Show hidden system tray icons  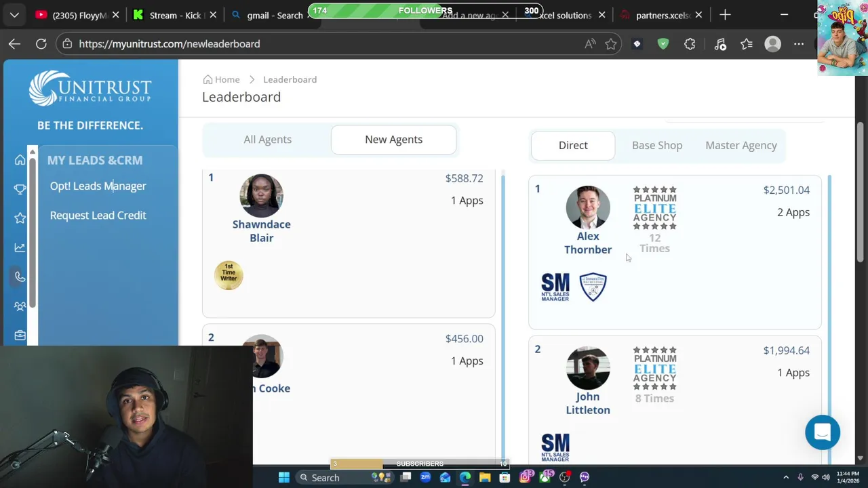(x=786, y=477)
